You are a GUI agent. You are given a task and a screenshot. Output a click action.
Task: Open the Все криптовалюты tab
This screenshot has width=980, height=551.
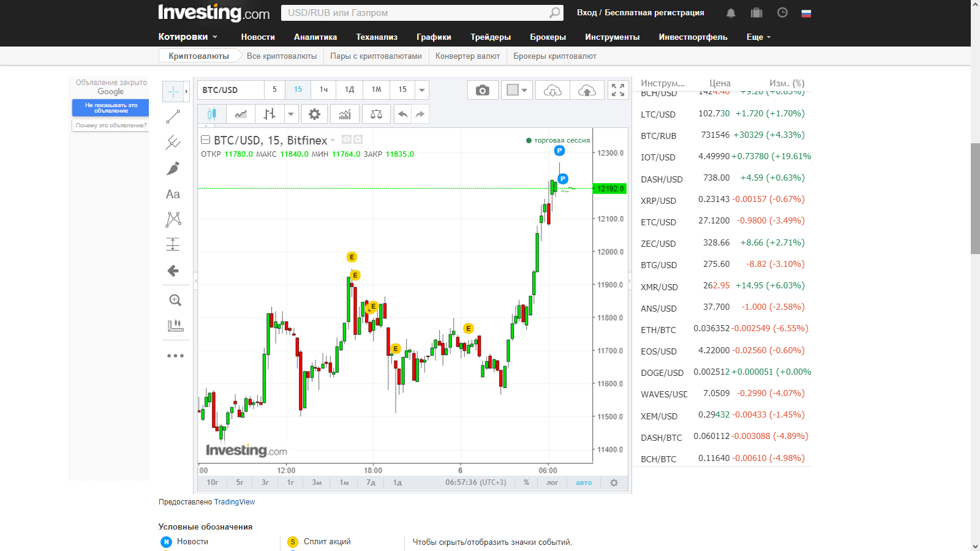coord(282,56)
